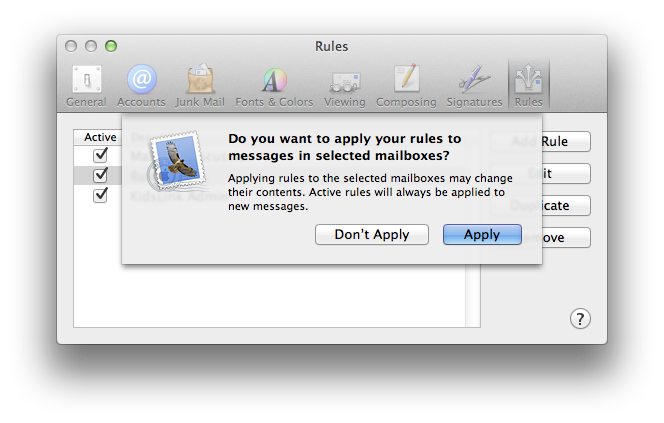Open the Composing preferences pane

point(406,86)
